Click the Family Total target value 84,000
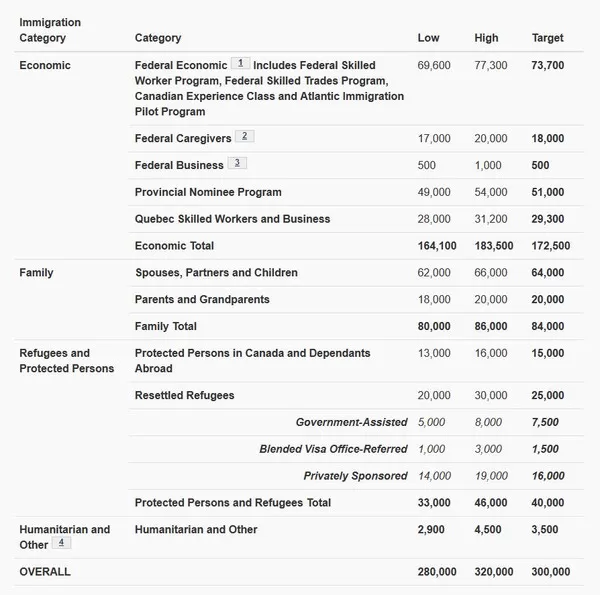 548,326
